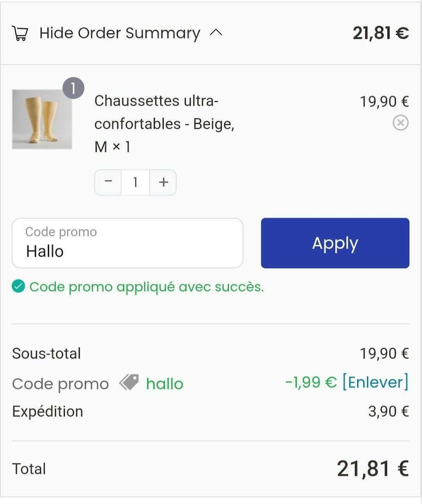Click the discount tag icon
422x504 pixels.
tap(129, 382)
